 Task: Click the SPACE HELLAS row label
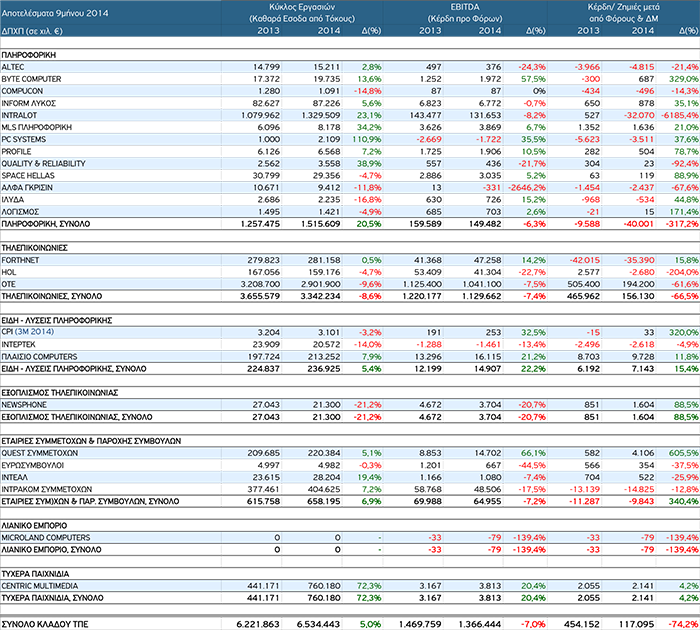[x=28, y=175]
